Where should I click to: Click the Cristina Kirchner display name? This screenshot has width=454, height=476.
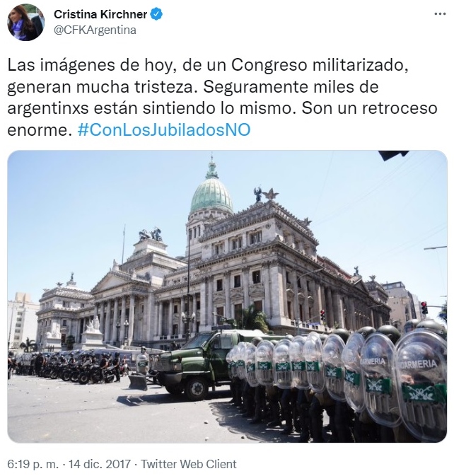100,14
